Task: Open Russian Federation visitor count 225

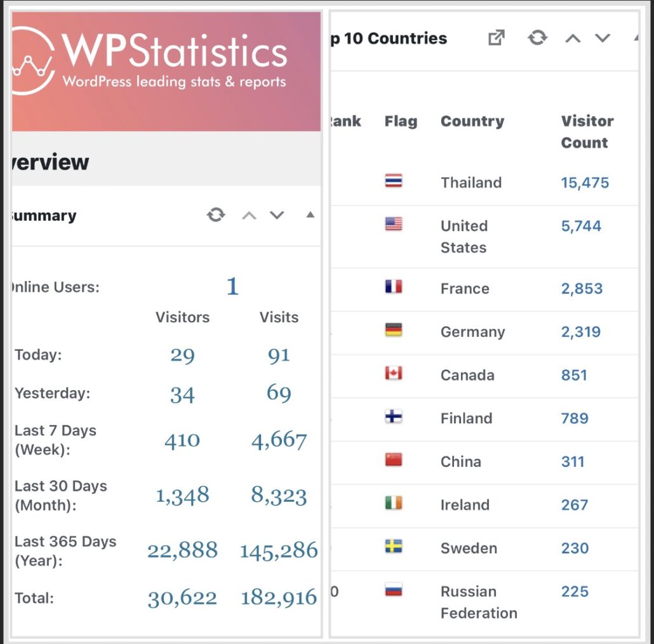Action: (x=575, y=591)
